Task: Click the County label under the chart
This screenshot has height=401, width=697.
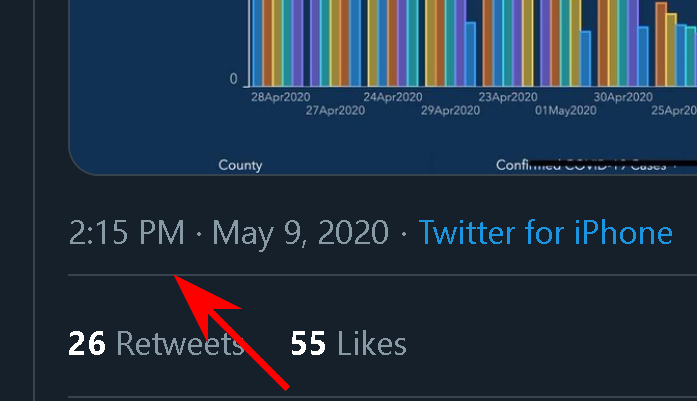Action: pyautogui.click(x=240, y=165)
